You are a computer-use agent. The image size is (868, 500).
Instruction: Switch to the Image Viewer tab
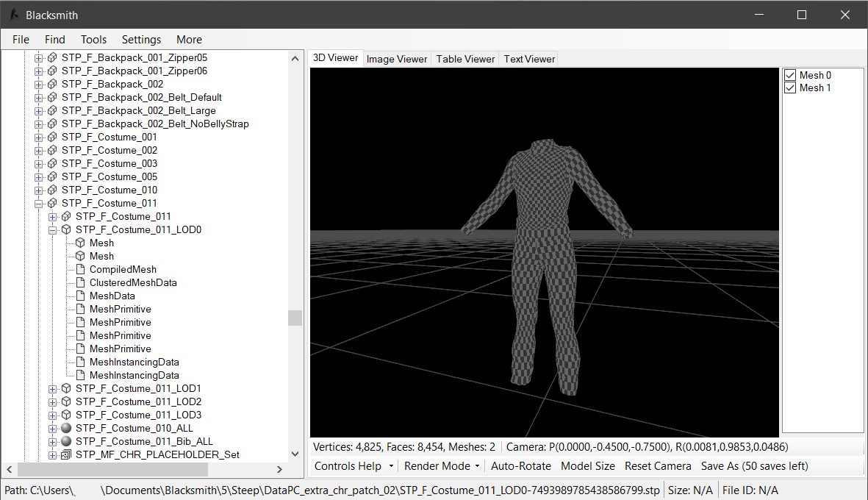coord(396,59)
